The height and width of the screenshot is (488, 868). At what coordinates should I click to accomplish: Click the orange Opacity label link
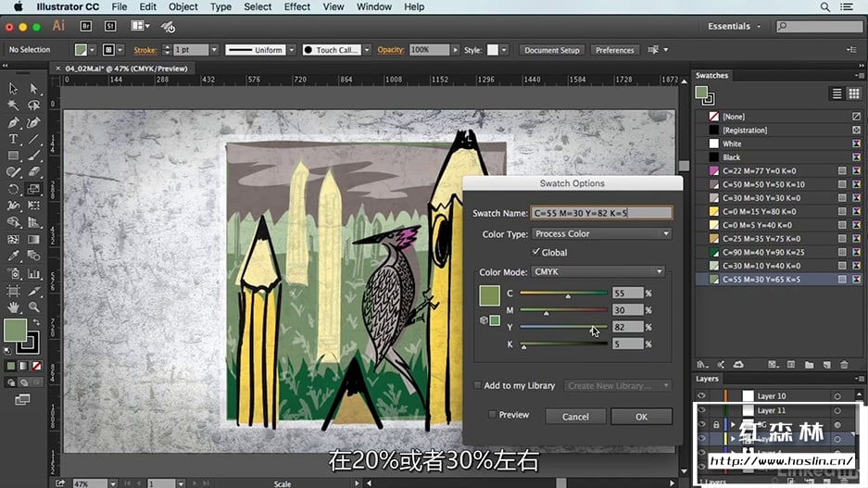pyautogui.click(x=391, y=49)
